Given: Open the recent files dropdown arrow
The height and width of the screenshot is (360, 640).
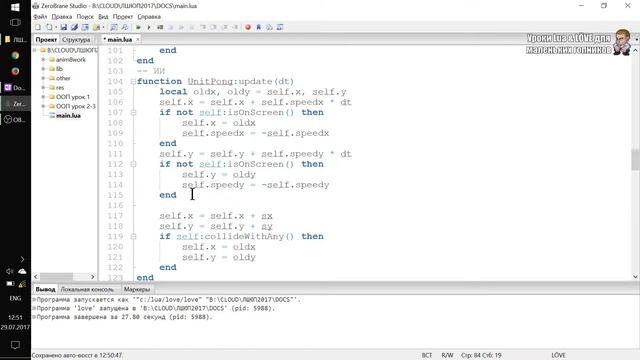Looking at the screenshot, I should point(56,27).
